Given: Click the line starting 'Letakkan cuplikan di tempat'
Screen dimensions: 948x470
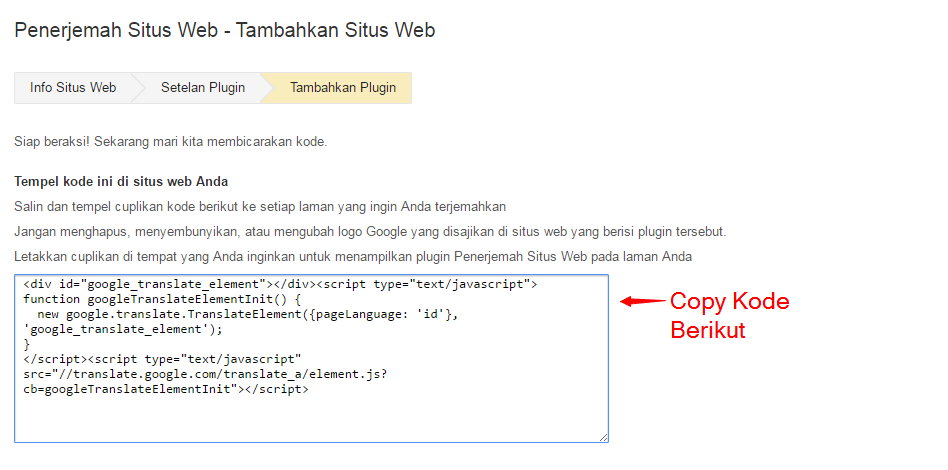Looking at the screenshot, I should pos(353,256).
